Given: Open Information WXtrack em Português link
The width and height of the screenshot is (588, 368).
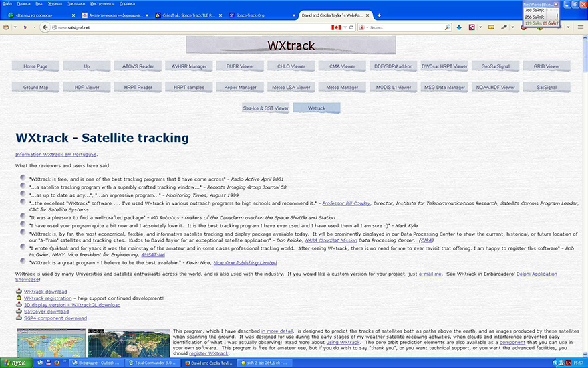Looking at the screenshot, I should point(56,155).
